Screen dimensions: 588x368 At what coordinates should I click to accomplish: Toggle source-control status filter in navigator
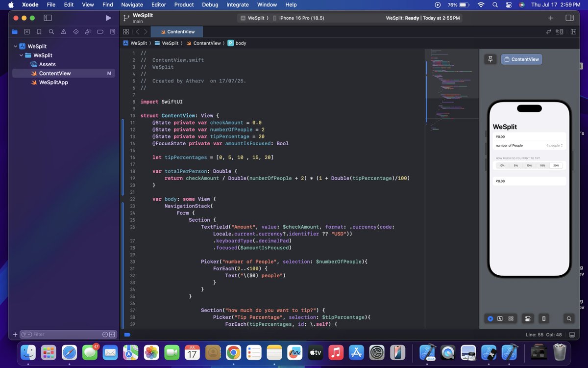(112, 334)
